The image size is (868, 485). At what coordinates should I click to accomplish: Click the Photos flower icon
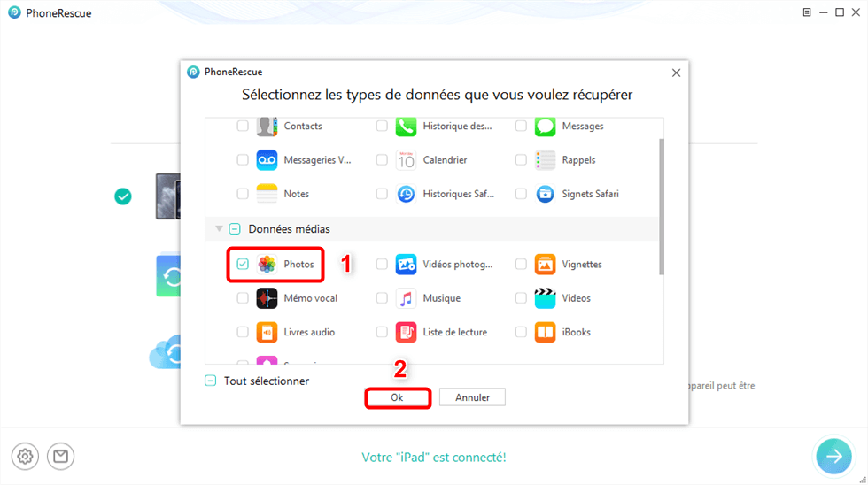pos(267,265)
